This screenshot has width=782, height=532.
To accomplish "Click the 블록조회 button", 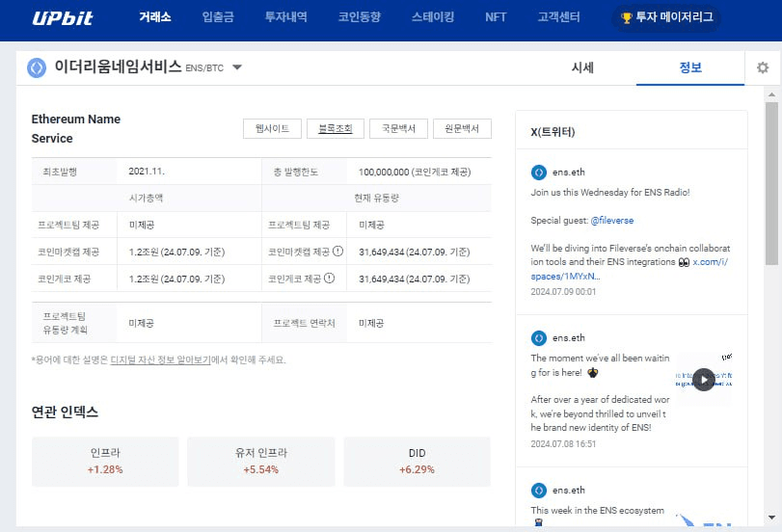I will (x=335, y=129).
